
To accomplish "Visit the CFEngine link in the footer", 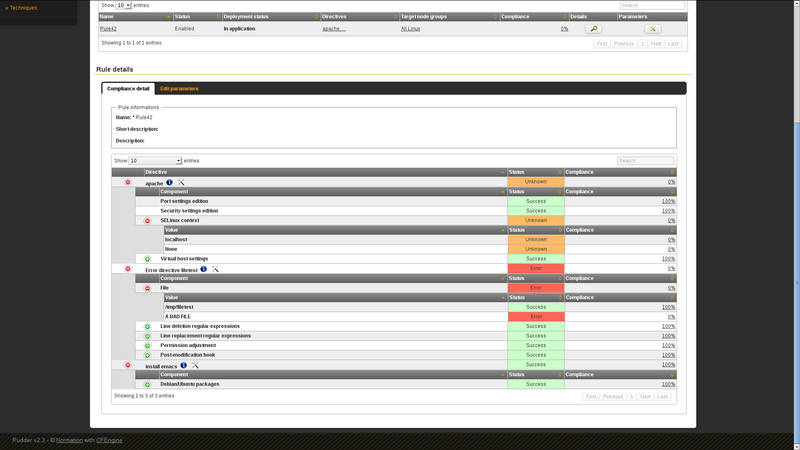I will (109, 440).
